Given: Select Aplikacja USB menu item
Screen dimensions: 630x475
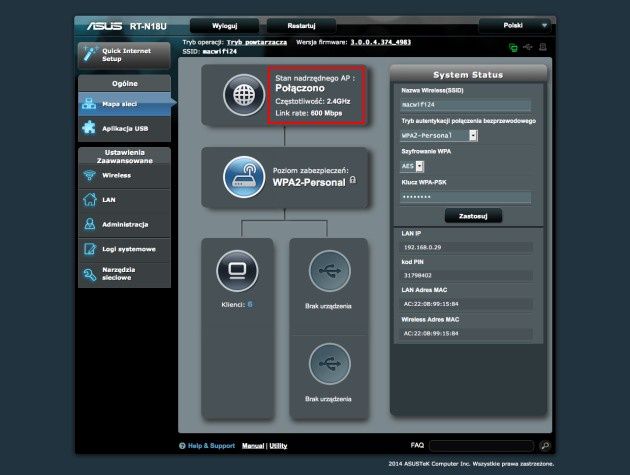Looking at the screenshot, I should coord(125,129).
